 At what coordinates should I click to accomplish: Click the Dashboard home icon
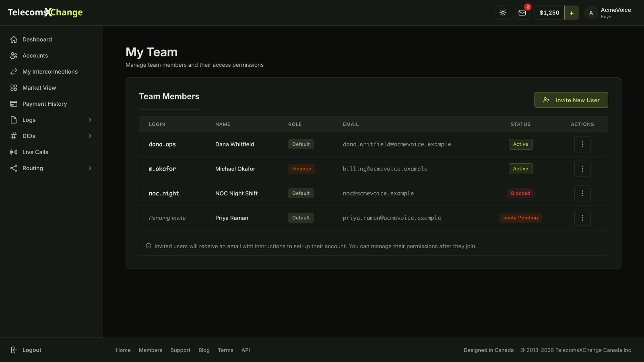(14, 39)
